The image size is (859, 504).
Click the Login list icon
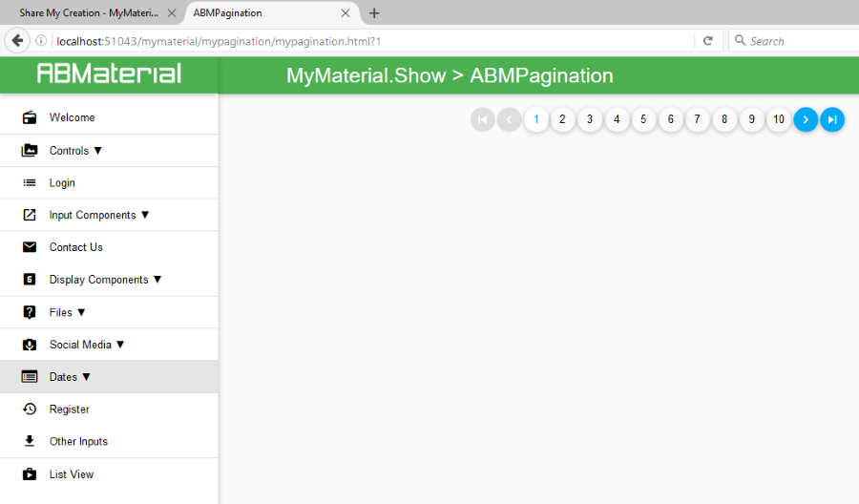click(x=30, y=182)
